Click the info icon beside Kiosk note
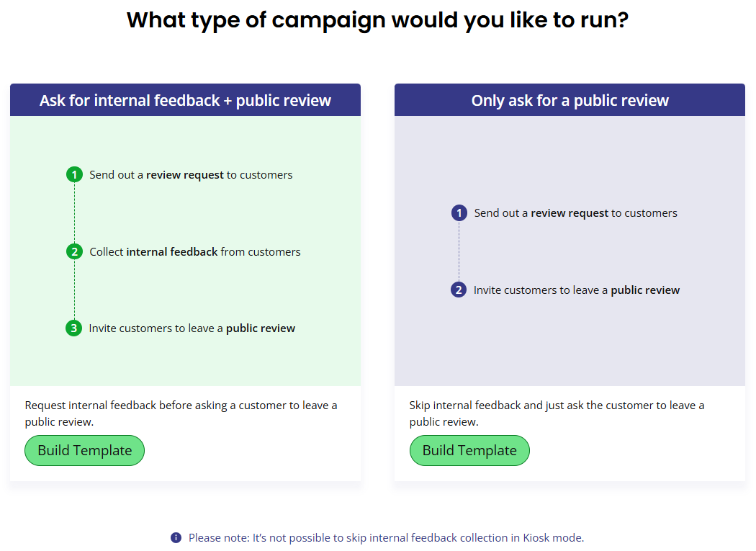Viewport: 756px width, 551px height. 176,537
